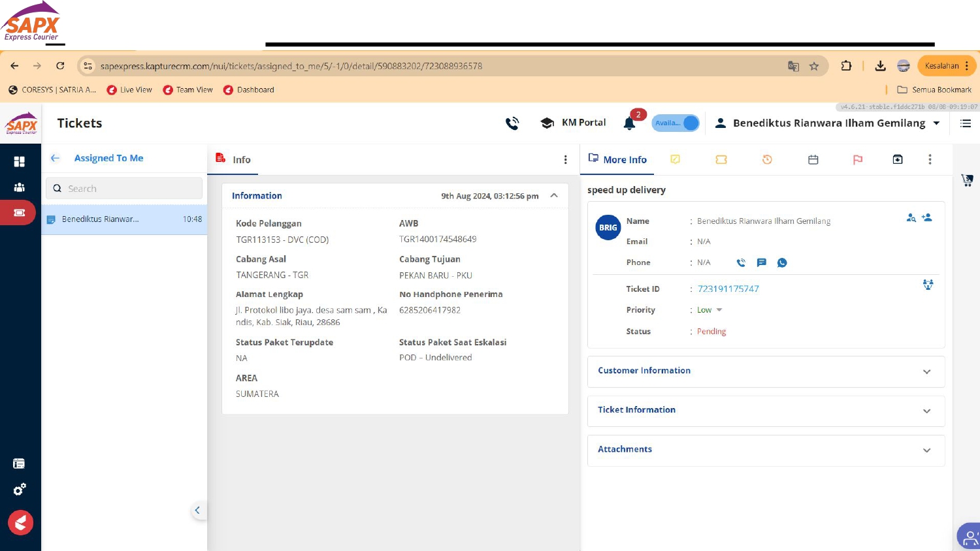The height and width of the screenshot is (551, 980).
Task: Click the search customer icon beside name
Action: click(x=911, y=217)
